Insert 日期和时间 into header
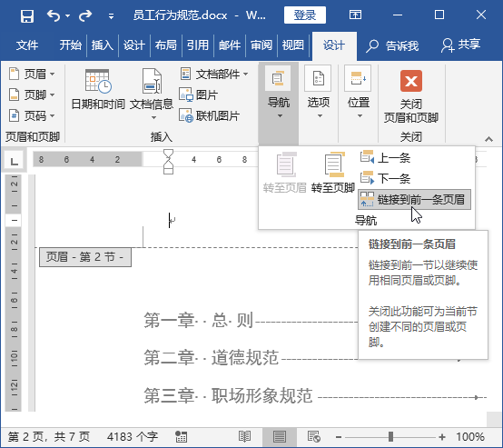Screen dimensions: 503x448 pyautogui.click(x=98, y=90)
